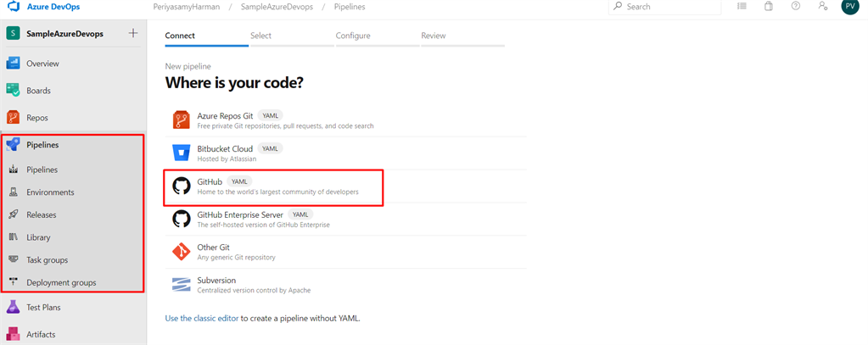Image resolution: width=868 pixels, height=345 pixels.
Task: Open the PV profile avatar
Action: click(x=849, y=6)
